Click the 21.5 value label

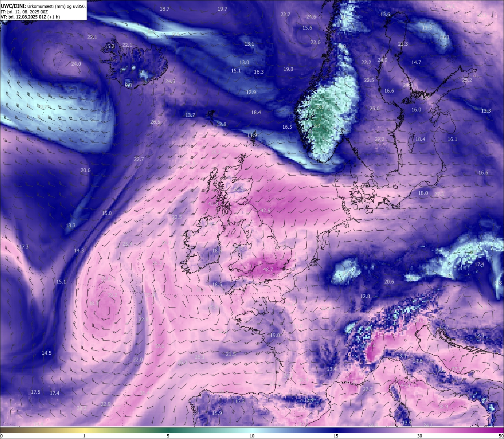point(231,354)
